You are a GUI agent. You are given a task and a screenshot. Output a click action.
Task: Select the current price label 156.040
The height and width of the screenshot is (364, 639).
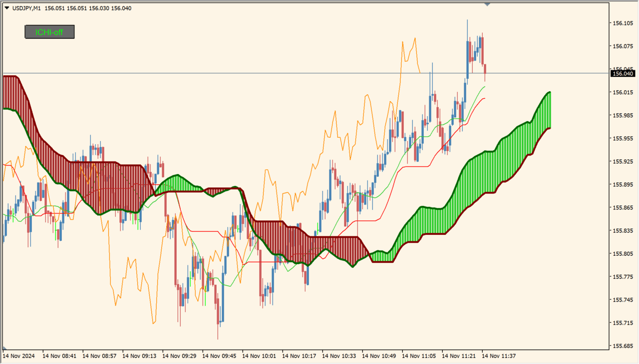click(623, 74)
